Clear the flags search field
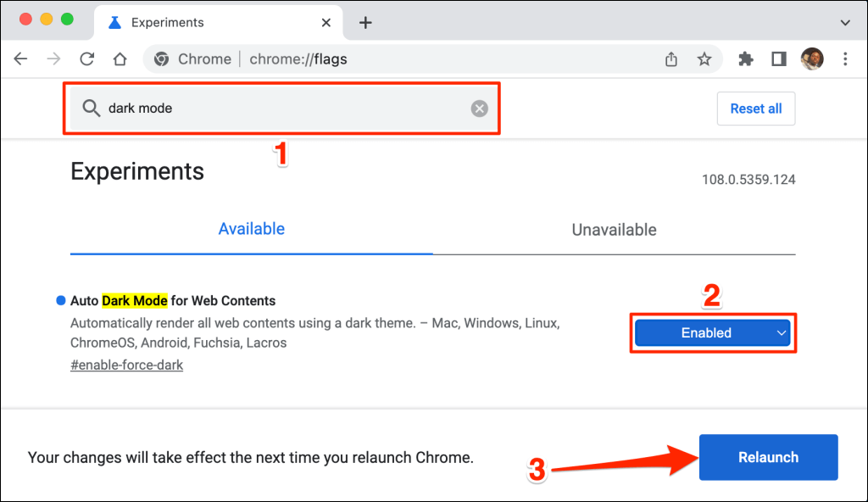The image size is (868, 502). [480, 109]
